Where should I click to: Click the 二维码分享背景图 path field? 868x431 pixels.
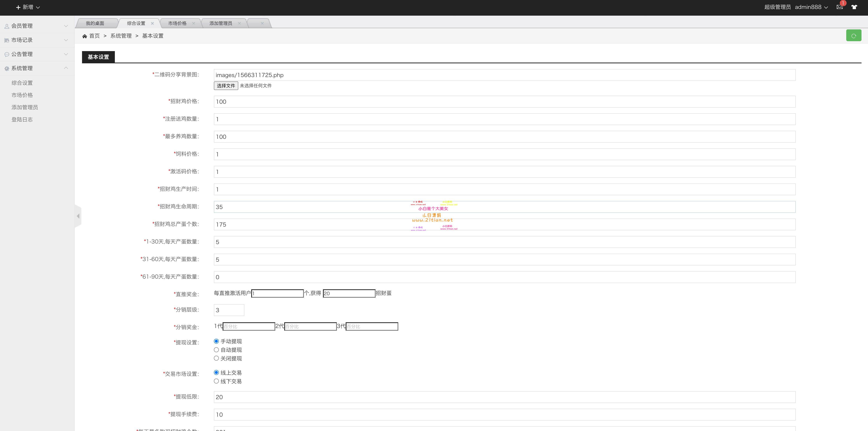(x=504, y=75)
